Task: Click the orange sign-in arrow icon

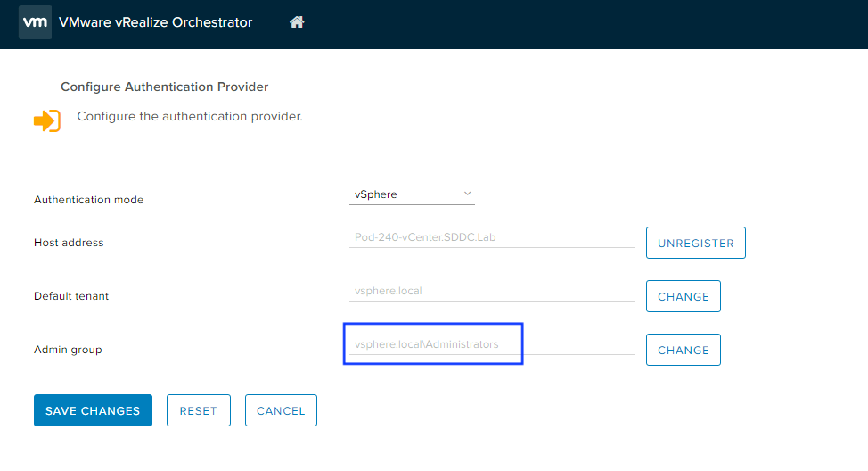Action: pos(47,120)
